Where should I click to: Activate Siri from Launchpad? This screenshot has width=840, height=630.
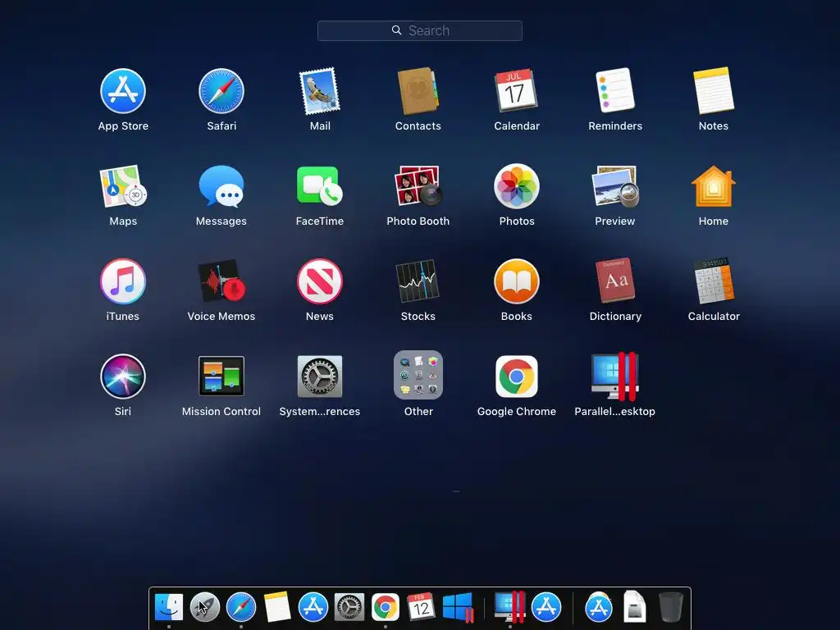[123, 377]
